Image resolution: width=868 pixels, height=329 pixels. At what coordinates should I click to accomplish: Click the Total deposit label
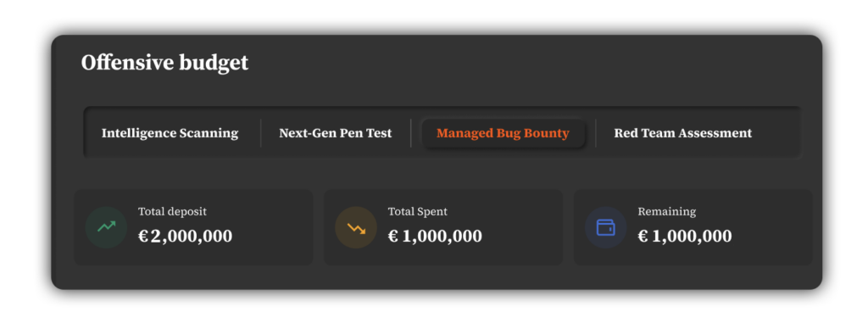pos(172,212)
